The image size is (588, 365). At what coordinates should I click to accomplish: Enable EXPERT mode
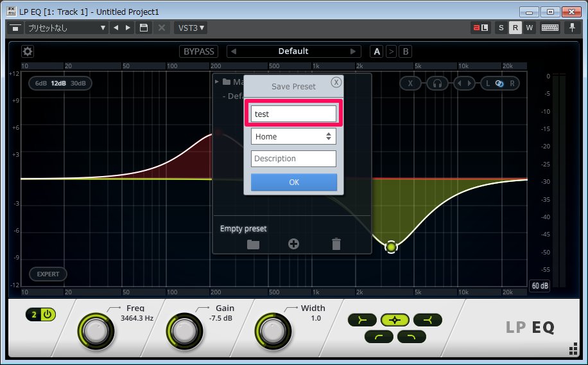point(48,274)
